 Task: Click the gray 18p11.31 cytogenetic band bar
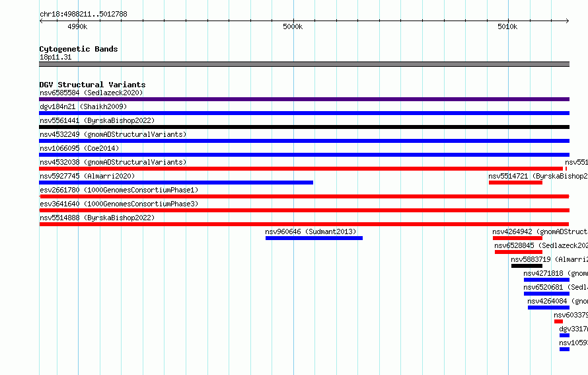coord(304,64)
